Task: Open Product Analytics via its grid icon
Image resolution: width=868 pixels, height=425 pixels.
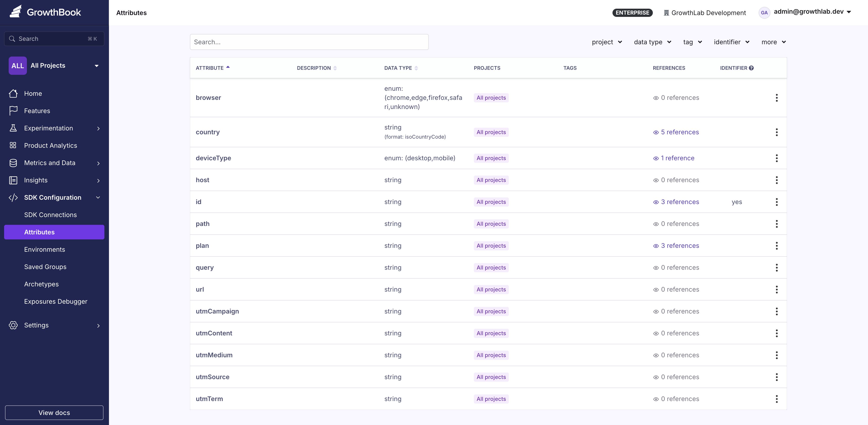Action: tap(13, 145)
